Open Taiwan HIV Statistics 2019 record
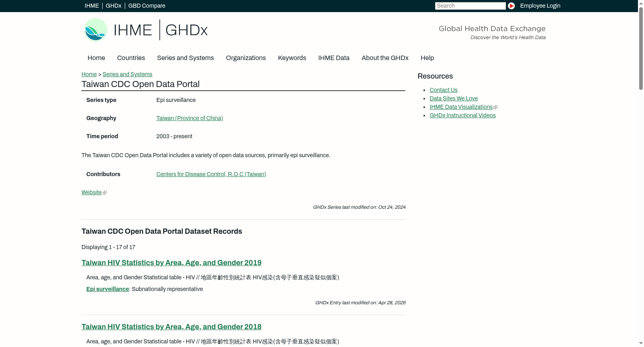The image size is (644, 347). tap(171, 263)
